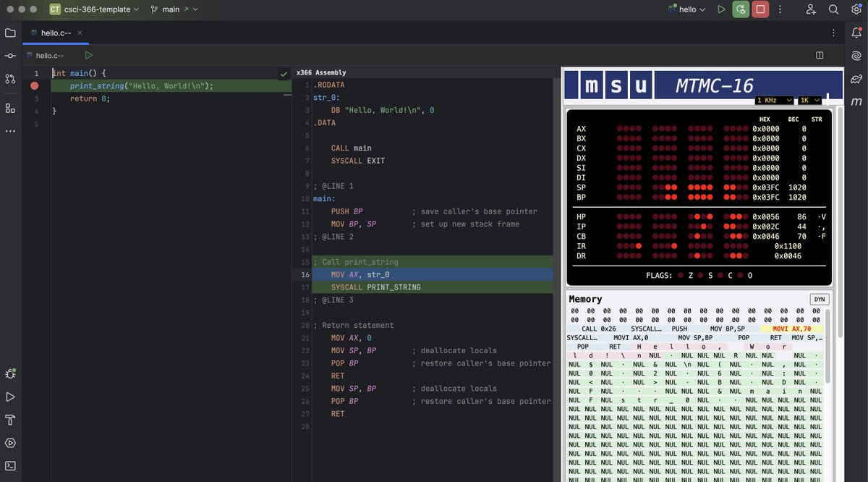Open the main git branch dropdown
Viewport: 868px width, 482px height.
click(x=174, y=9)
